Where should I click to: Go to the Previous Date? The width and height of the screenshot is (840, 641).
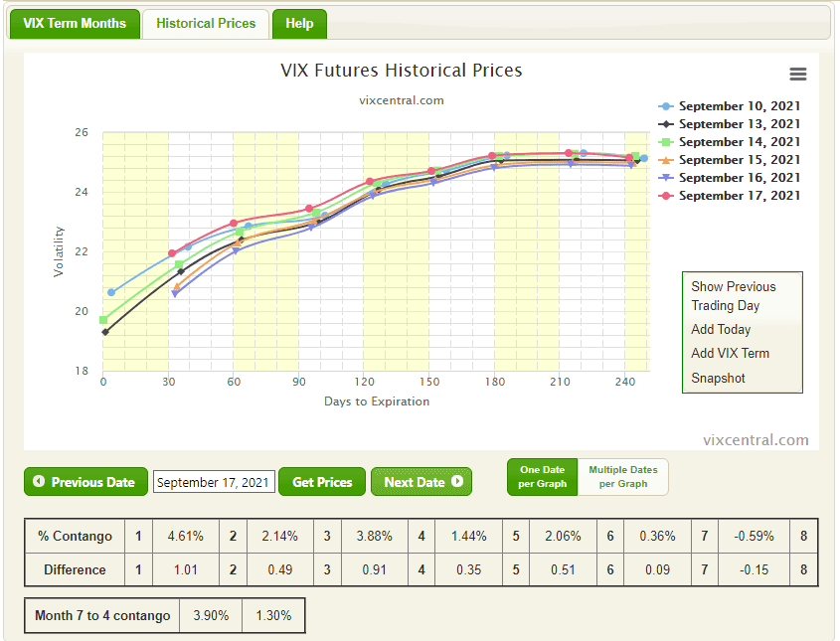[x=85, y=482]
